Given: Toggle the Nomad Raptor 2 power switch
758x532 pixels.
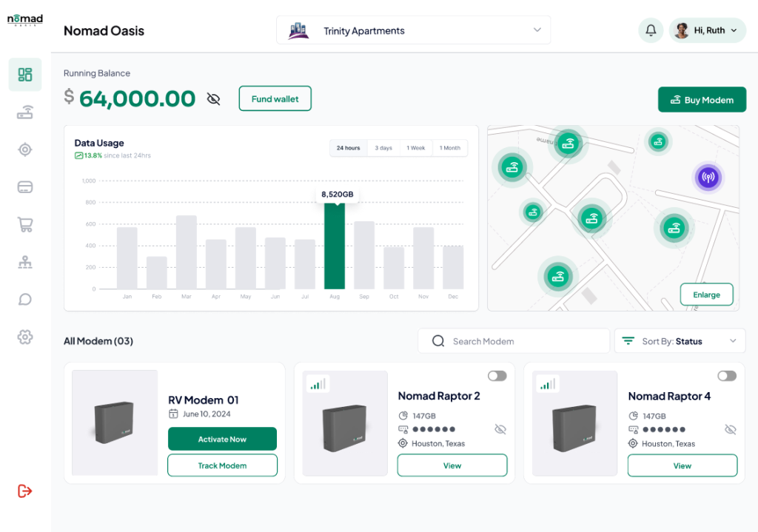Looking at the screenshot, I should tap(497, 376).
